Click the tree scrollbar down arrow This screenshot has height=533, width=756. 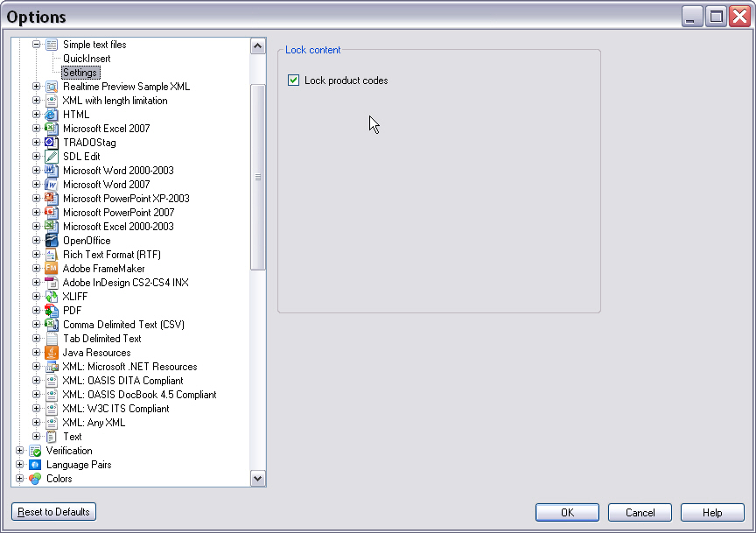(x=258, y=479)
